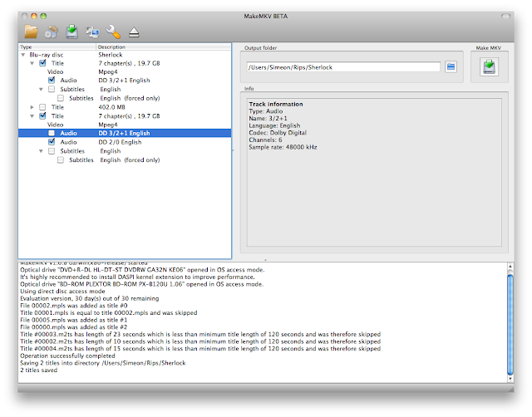Collapse the first 19.7 GB Title node
The image size is (532, 417).
coord(32,63)
